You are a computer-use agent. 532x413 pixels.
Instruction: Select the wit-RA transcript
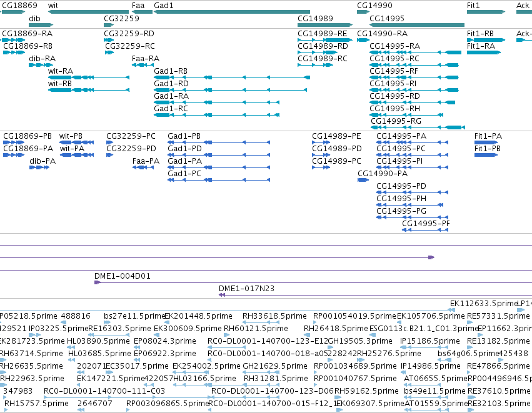(89, 77)
